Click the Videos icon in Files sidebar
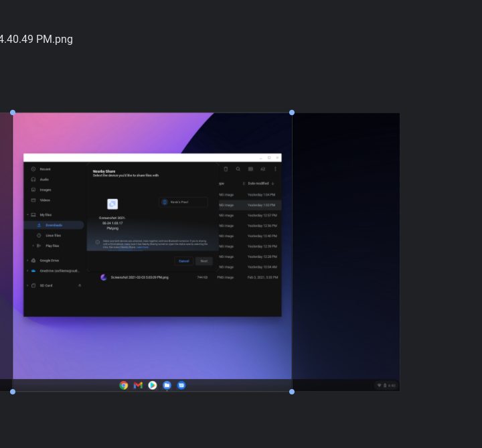Viewport: 482px width, 448px height. tap(33, 200)
